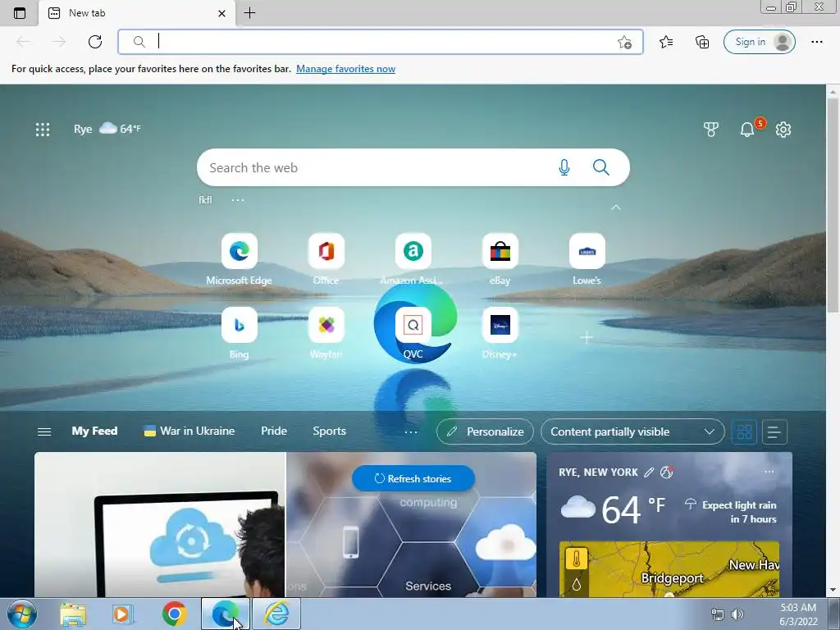Show more feed topics ellipsis
The width and height of the screenshot is (840, 630).
[411, 431]
